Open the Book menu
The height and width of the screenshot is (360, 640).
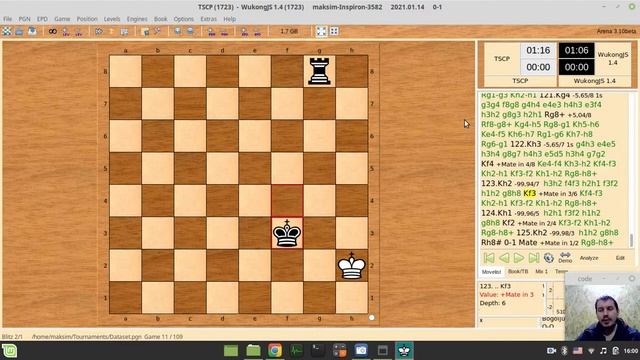point(160,19)
